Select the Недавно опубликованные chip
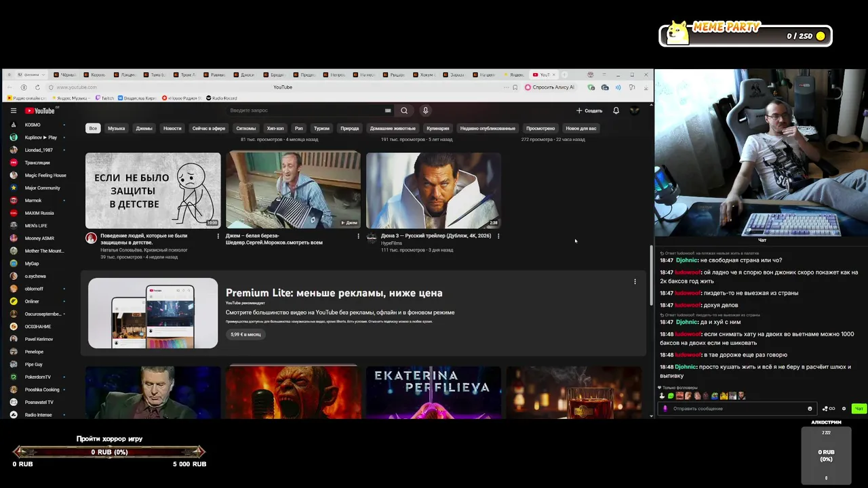 click(x=488, y=128)
